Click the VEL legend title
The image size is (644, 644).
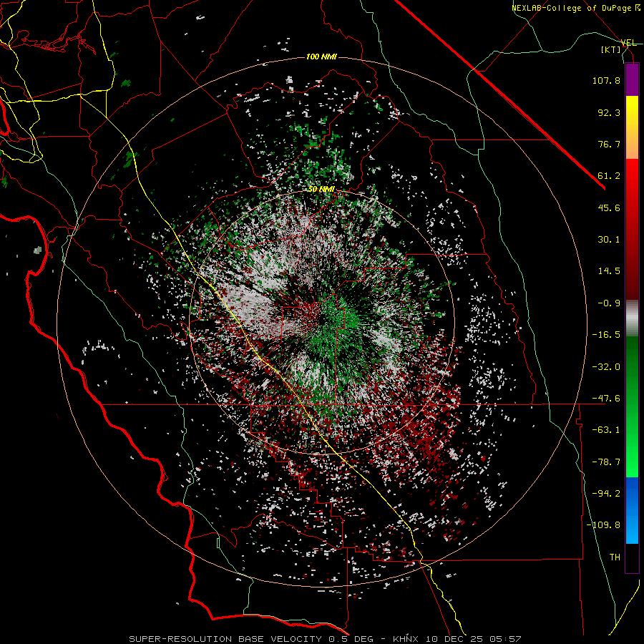click(x=628, y=43)
